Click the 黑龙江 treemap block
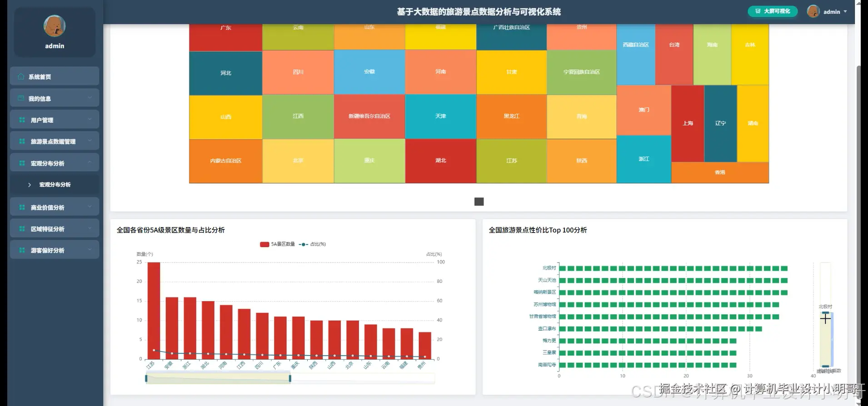Image resolution: width=868 pixels, height=406 pixels. (512, 116)
